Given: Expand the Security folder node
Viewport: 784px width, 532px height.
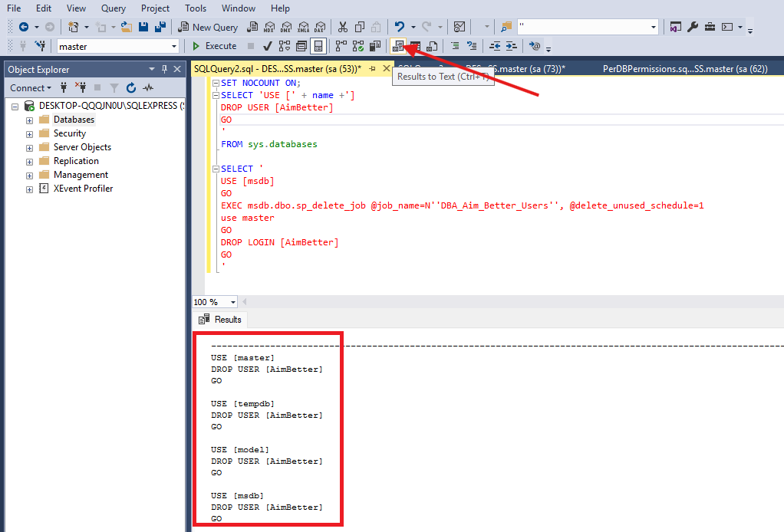Looking at the screenshot, I should tap(29, 134).
